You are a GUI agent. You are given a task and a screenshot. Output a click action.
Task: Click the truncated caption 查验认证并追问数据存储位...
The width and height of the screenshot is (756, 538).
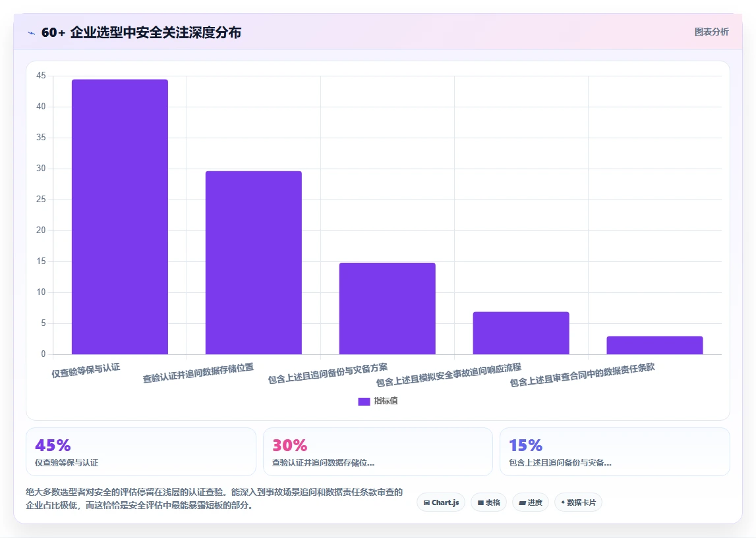point(323,463)
